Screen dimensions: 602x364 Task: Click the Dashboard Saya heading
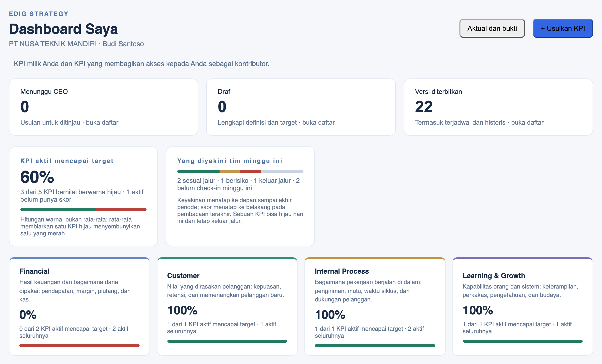[x=63, y=29]
